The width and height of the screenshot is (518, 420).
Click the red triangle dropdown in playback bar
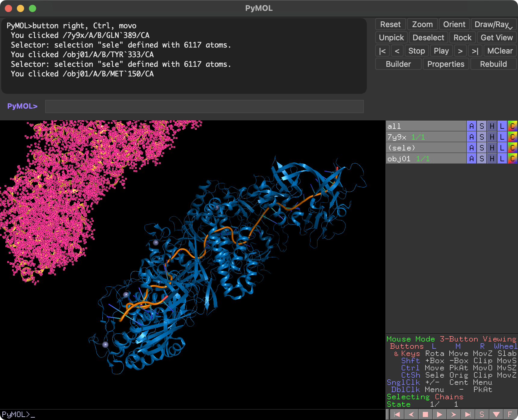pos(496,414)
